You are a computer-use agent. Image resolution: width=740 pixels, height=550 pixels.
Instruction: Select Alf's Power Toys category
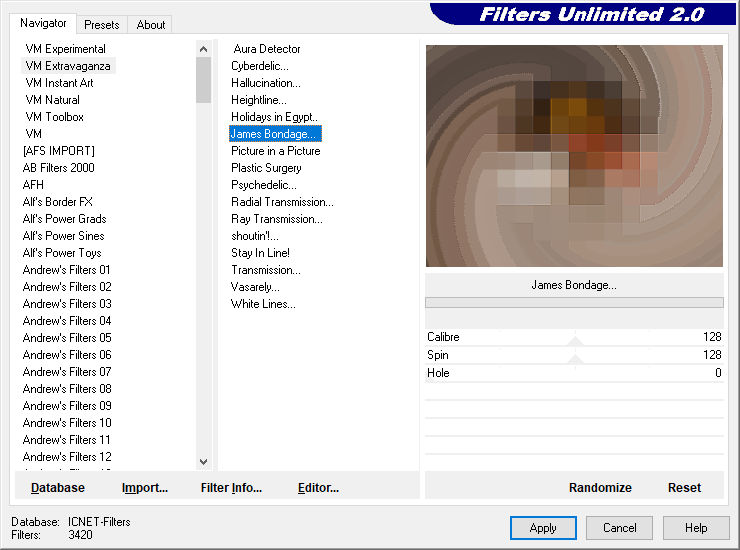point(62,253)
